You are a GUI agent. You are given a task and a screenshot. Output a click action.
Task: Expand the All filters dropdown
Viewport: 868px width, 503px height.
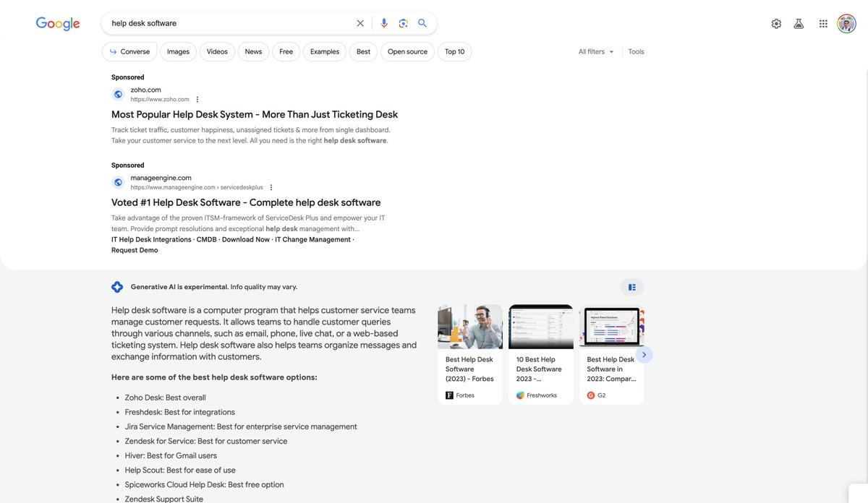pyautogui.click(x=596, y=52)
